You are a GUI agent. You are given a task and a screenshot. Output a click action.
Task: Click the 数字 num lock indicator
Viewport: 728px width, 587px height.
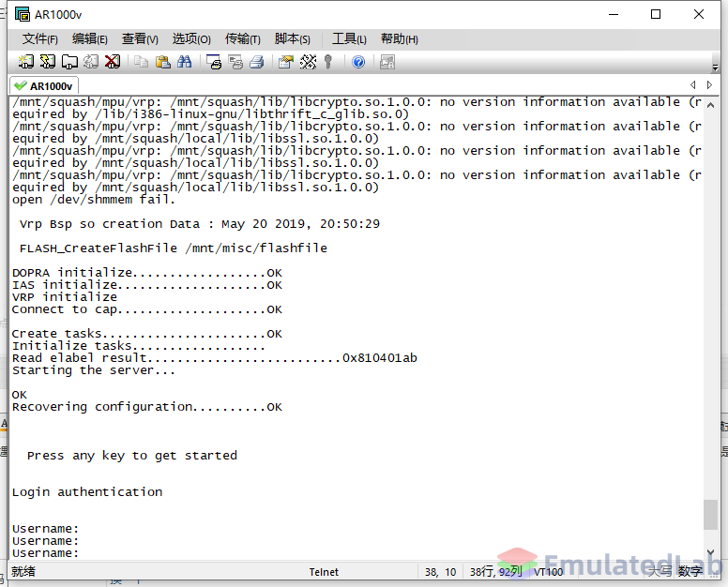tap(690, 571)
